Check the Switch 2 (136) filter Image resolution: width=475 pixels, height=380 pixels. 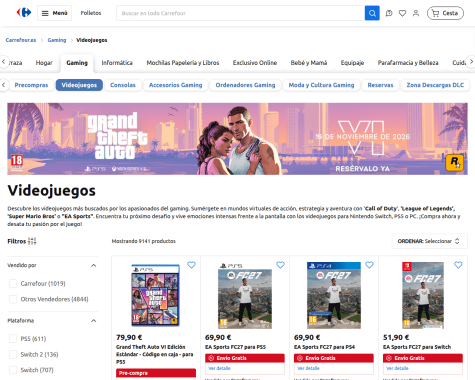click(13, 354)
